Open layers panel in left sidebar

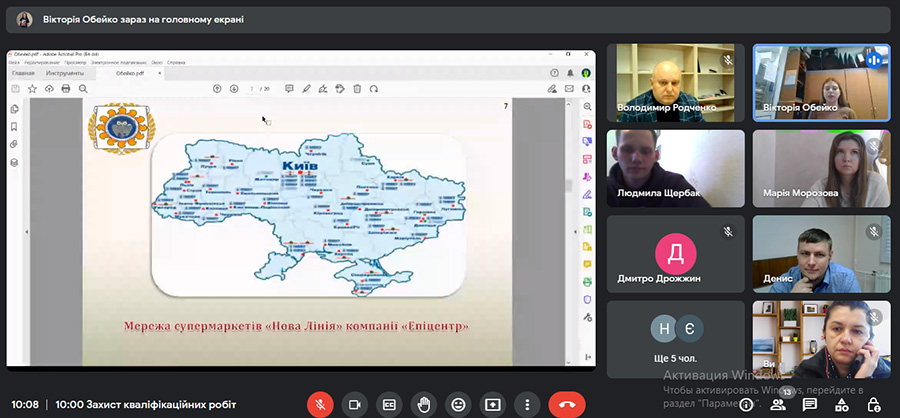click(x=15, y=162)
